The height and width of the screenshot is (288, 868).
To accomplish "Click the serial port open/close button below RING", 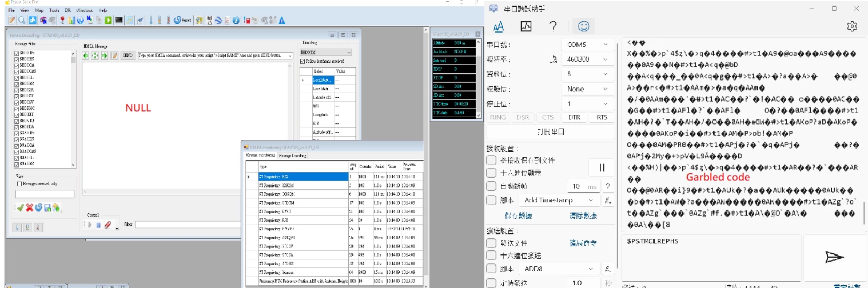I will pyautogui.click(x=550, y=132).
